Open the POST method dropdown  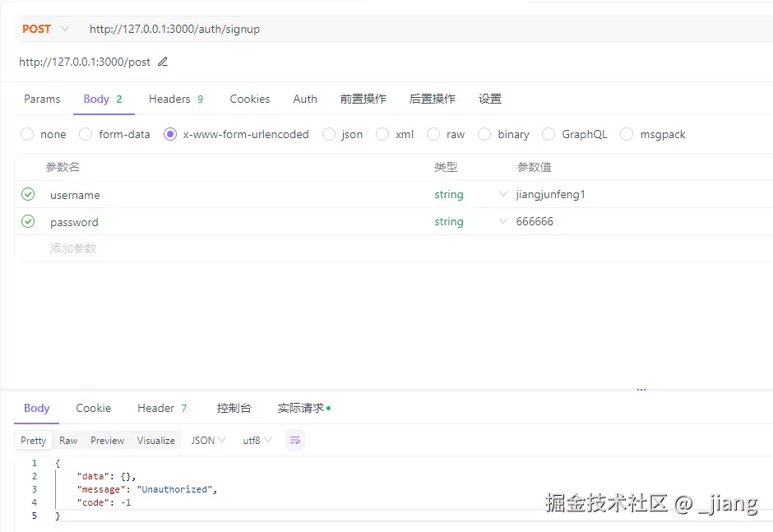pyautogui.click(x=45, y=29)
